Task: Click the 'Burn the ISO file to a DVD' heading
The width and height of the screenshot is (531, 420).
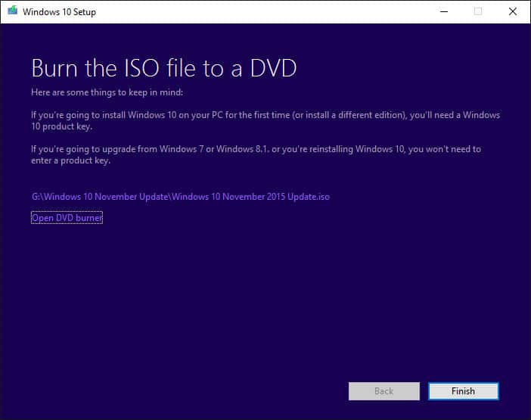Action: (x=163, y=68)
